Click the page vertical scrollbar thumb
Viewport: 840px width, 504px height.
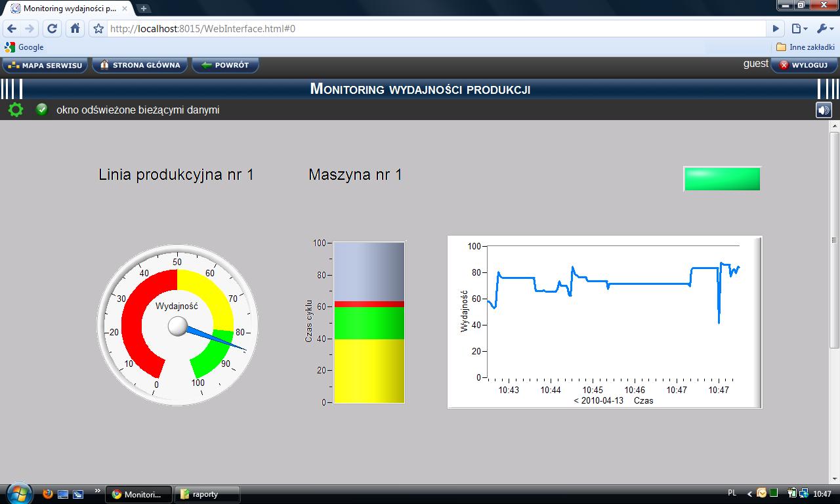pyautogui.click(x=835, y=240)
